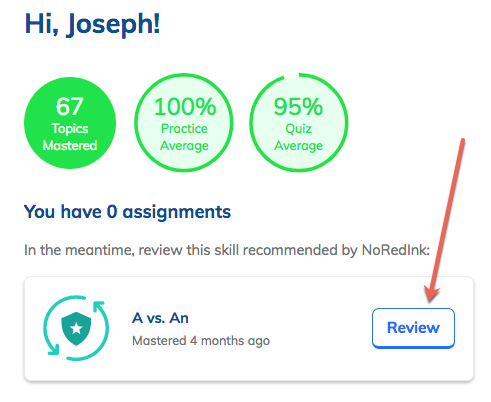Image resolution: width=491 pixels, height=402 pixels.
Task: Click the 100% practice score value
Action: [185, 107]
